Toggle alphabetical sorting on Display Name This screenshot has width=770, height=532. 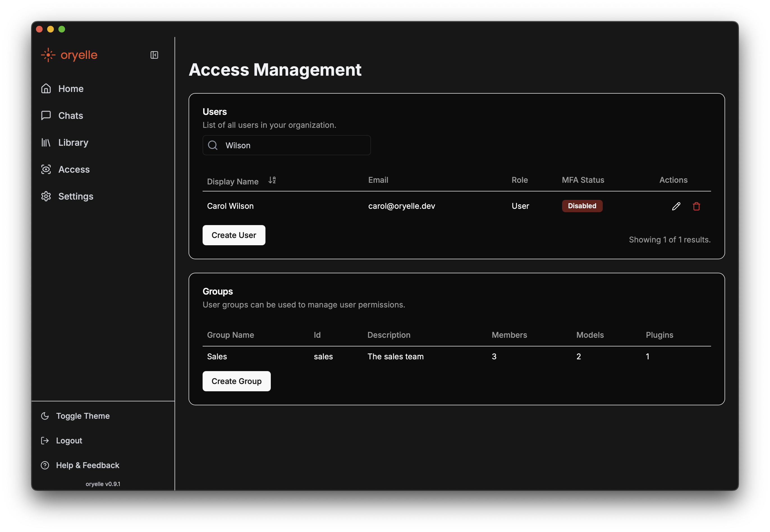(272, 180)
